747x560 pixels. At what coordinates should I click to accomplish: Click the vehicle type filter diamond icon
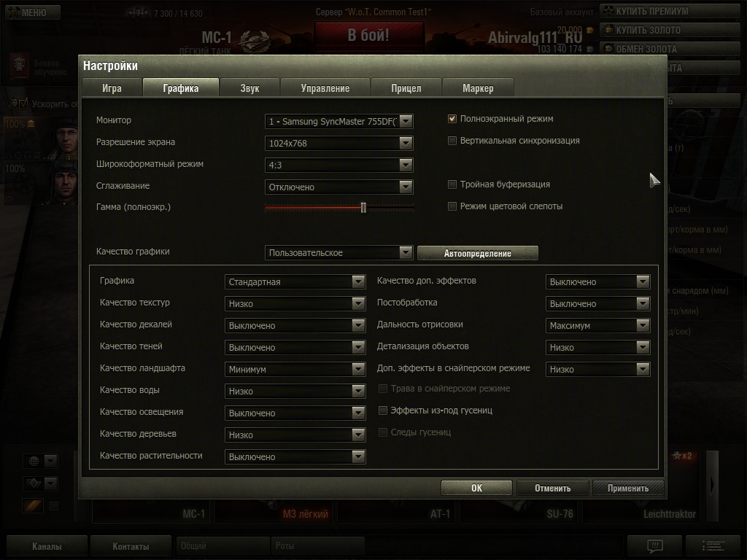[34, 483]
